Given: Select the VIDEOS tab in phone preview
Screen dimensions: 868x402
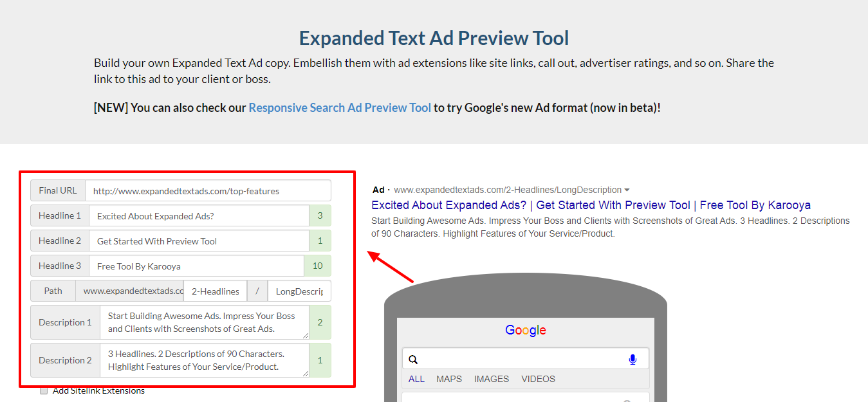Looking at the screenshot, I should coord(538,379).
